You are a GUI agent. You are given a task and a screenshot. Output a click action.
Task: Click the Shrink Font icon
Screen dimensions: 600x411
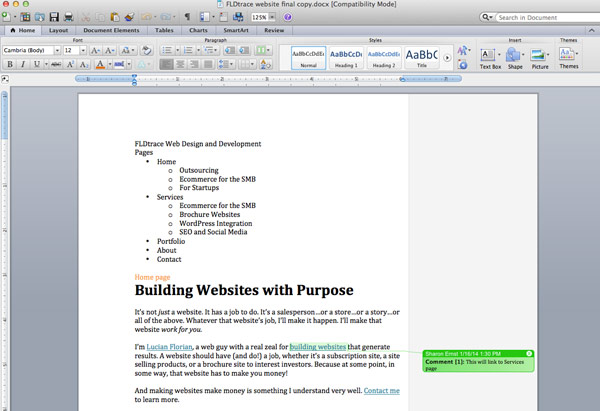point(109,50)
